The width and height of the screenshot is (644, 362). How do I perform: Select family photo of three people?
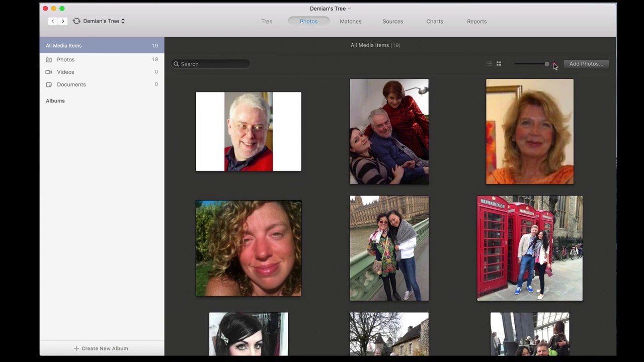(389, 131)
